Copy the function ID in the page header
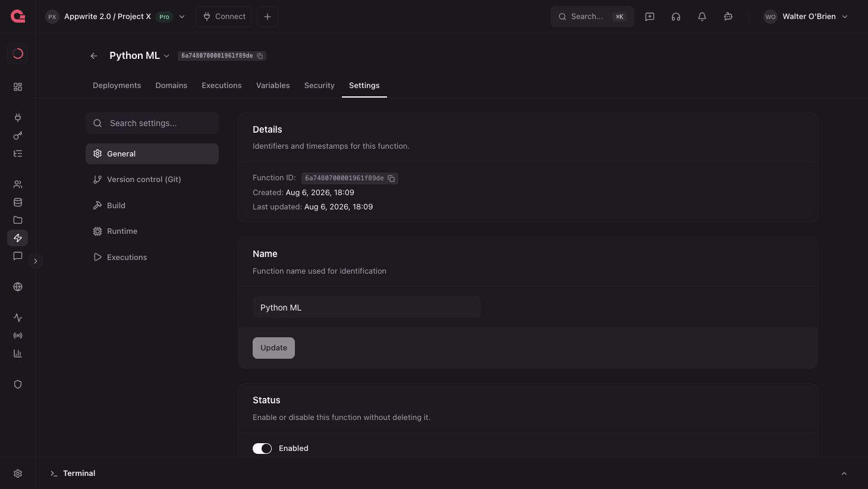The image size is (868, 489). (x=260, y=56)
